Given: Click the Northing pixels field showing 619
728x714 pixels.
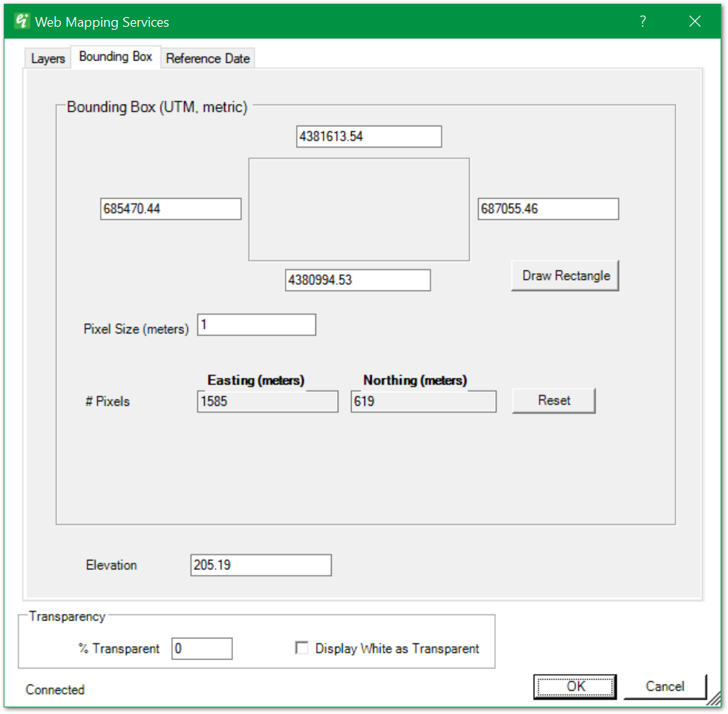Looking at the screenshot, I should (x=423, y=401).
